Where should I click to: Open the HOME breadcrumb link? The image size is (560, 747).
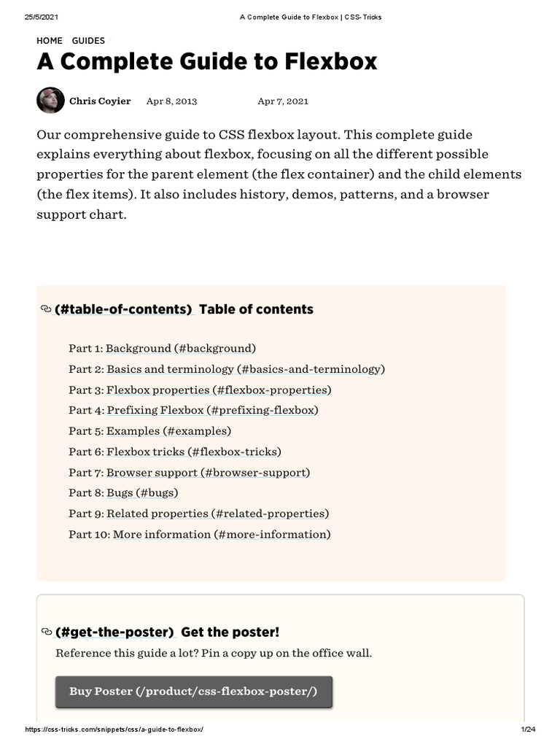point(50,41)
